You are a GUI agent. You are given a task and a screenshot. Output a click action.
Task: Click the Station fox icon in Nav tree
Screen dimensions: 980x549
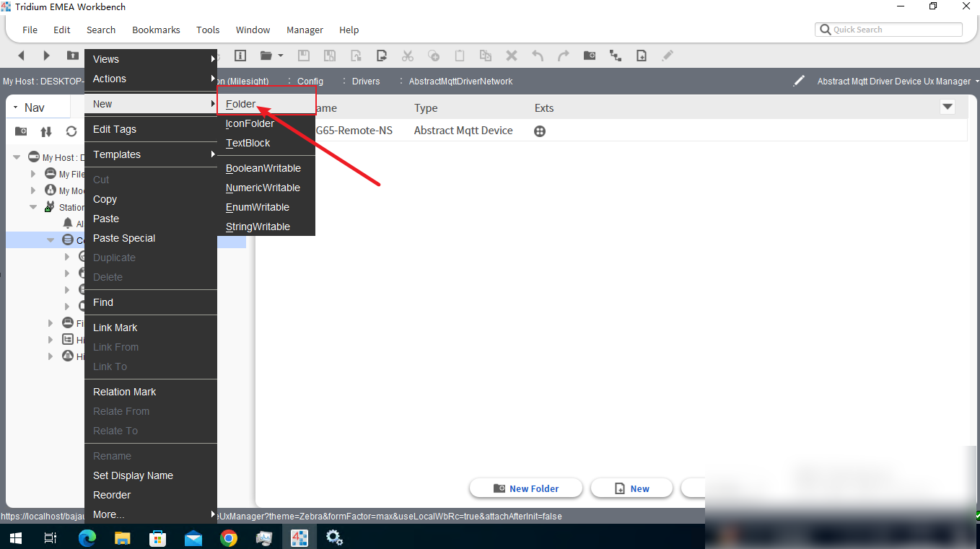click(50, 207)
